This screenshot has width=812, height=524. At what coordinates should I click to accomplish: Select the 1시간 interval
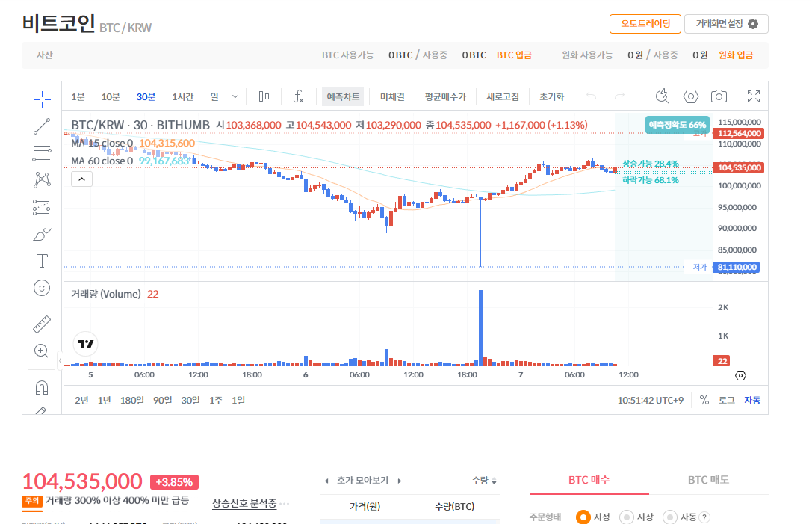point(183,97)
